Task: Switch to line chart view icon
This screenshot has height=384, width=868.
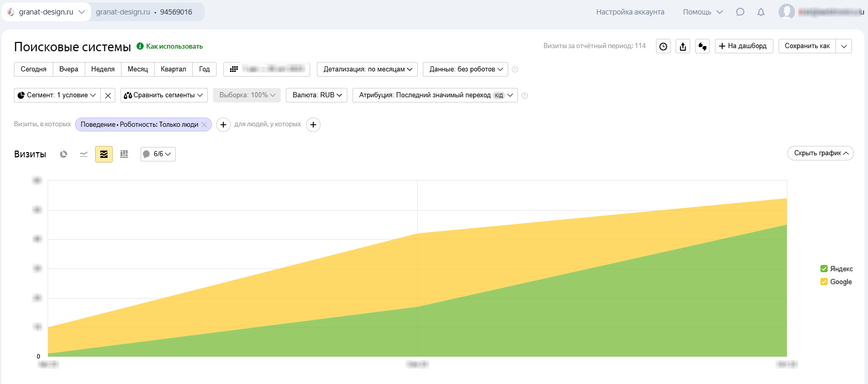Action: pos(84,154)
